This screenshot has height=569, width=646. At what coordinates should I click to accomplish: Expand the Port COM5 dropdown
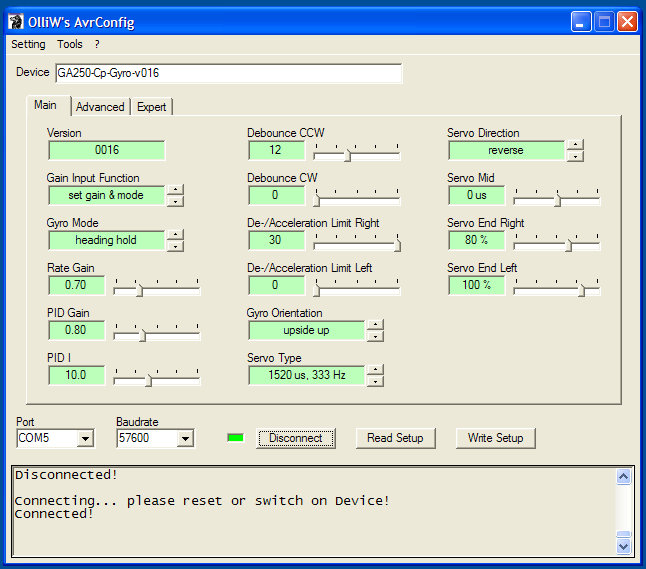85,438
